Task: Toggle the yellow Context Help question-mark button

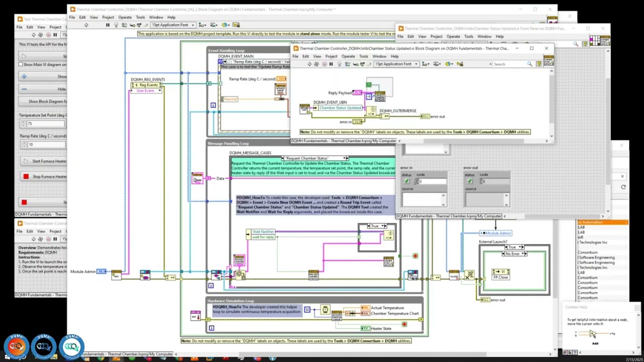Action: [539, 64]
